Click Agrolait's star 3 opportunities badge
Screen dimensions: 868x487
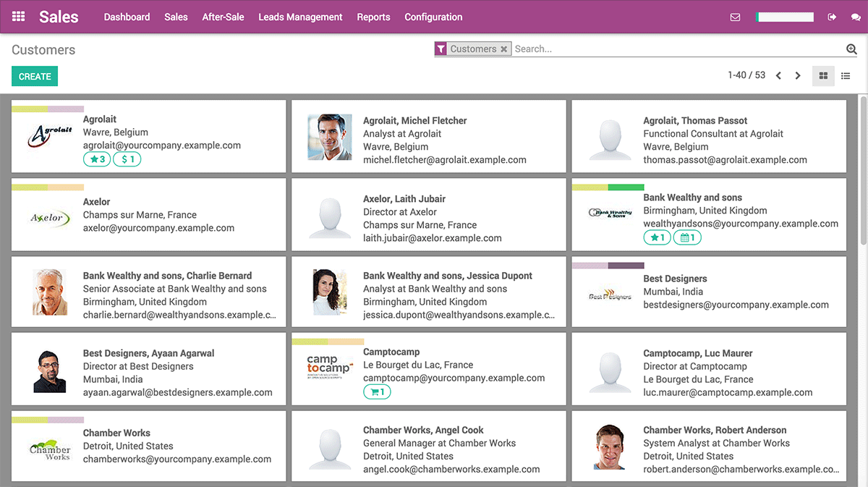pos(97,159)
